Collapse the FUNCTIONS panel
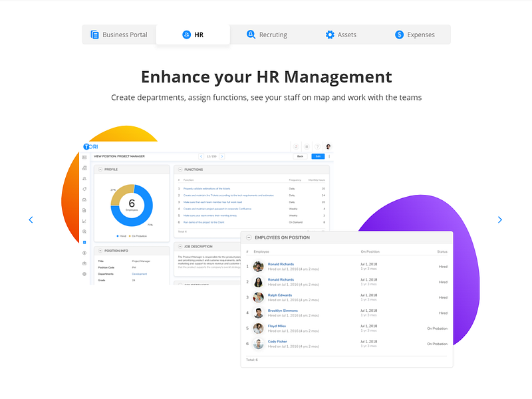The width and height of the screenshot is (532, 399). 180,170
